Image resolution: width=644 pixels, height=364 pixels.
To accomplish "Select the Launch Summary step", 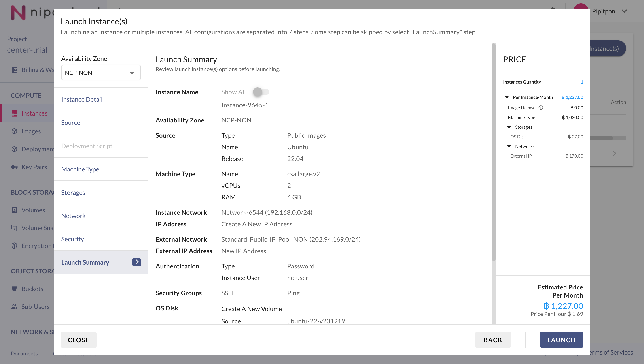I will coord(101,262).
